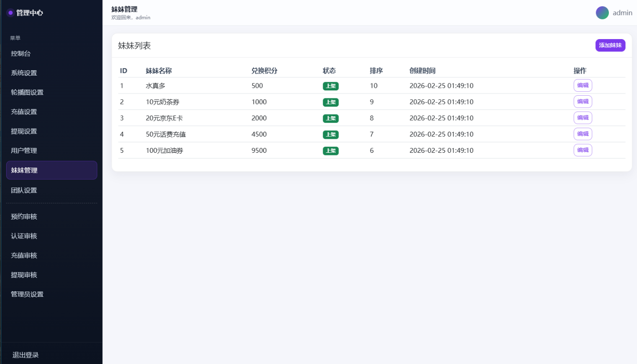Edit the 100元加油券 row

click(582, 150)
